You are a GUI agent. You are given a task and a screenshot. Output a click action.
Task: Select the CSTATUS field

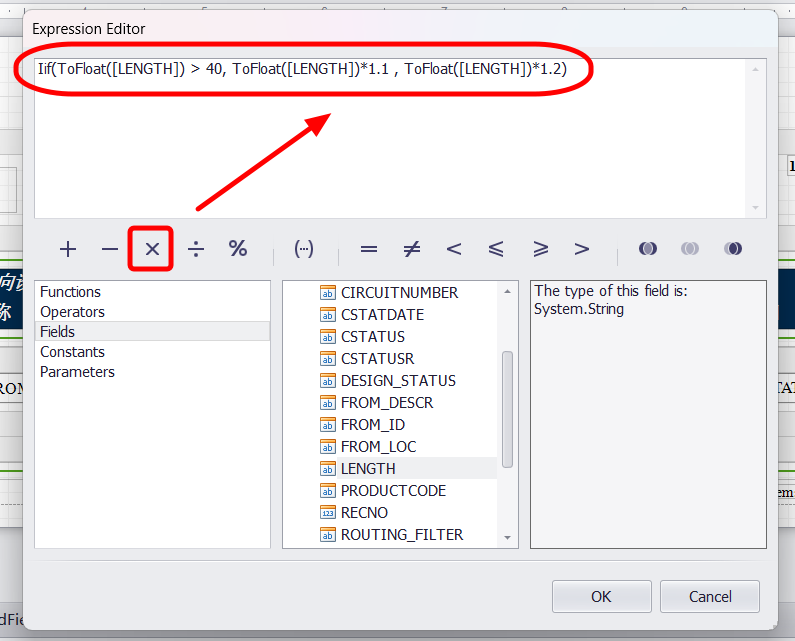373,337
